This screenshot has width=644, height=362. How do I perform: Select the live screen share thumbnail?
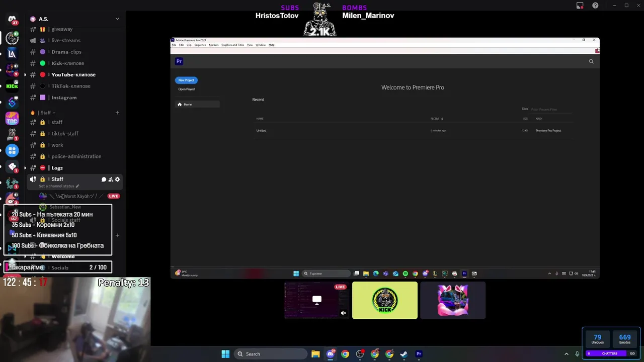pyautogui.click(x=316, y=300)
